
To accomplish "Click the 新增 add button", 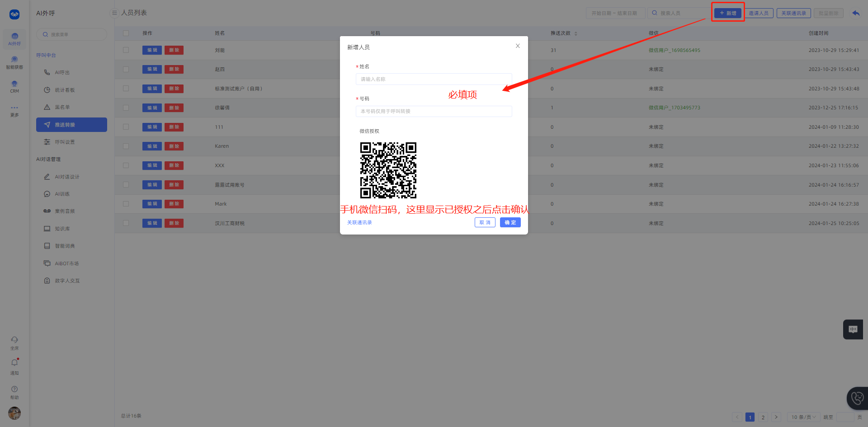I will [728, 13].
